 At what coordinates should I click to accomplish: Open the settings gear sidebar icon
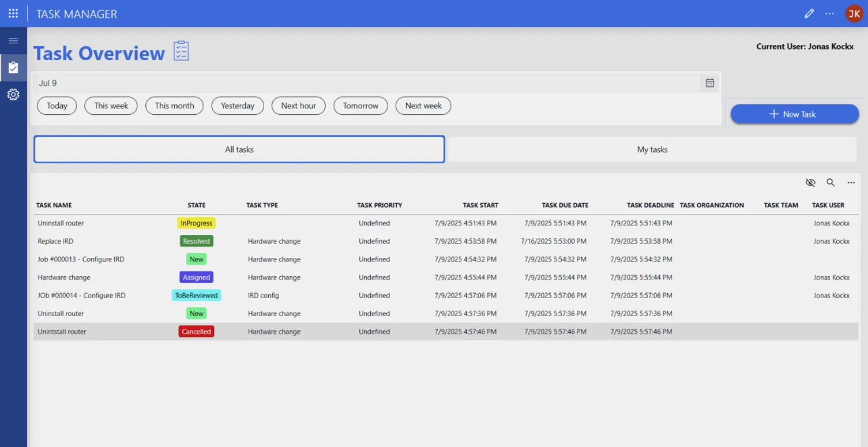pos(13,94)
